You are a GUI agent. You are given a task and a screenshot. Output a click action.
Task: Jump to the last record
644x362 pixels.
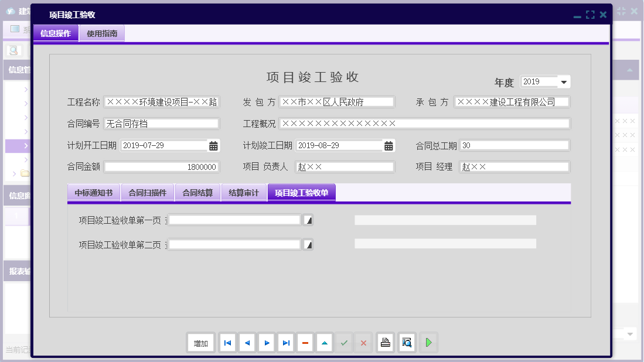tap(285, 343)
